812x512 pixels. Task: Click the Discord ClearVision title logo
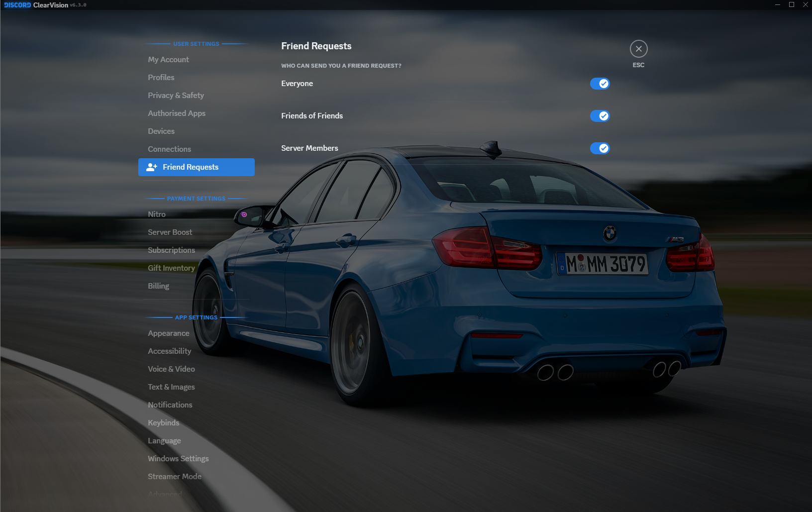45,5
